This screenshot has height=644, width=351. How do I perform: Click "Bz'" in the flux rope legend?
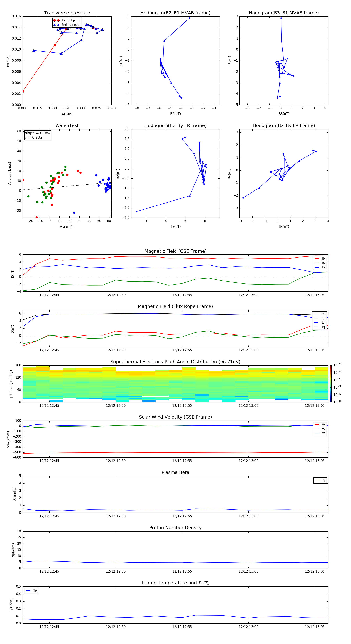coord(320,323)
